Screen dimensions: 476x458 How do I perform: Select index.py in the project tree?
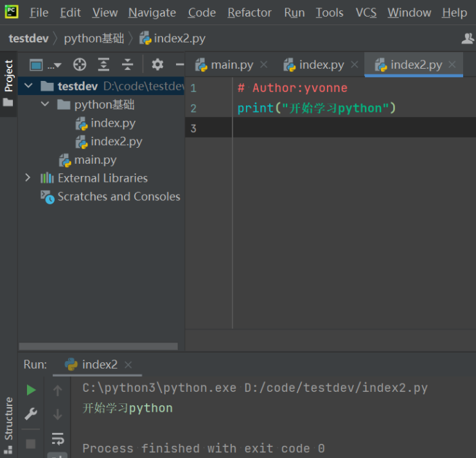[113, 123]
